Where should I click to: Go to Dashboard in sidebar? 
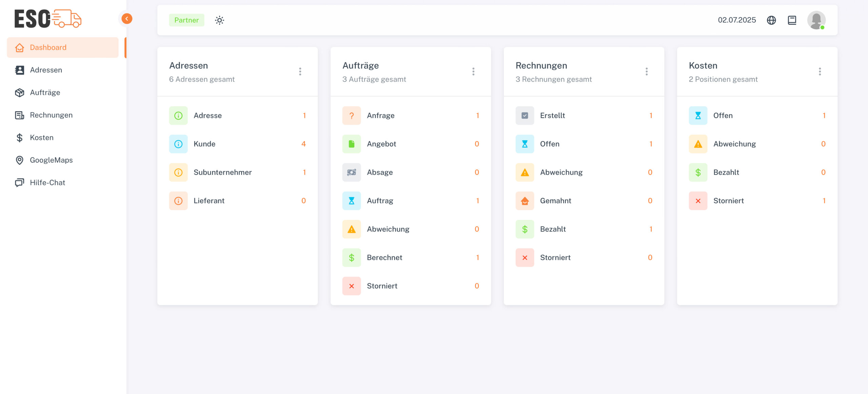click(x=63, y=47)
